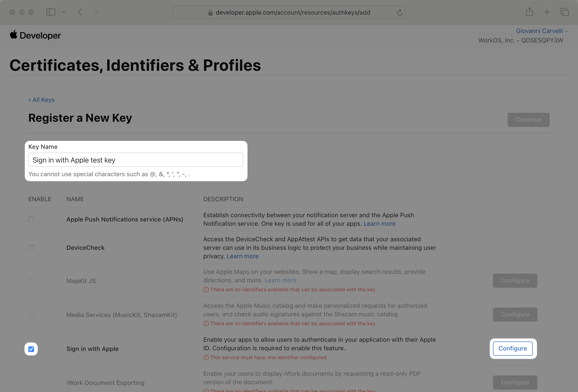
Task: Open a new tab with plus icon
Action: [547, 12]
